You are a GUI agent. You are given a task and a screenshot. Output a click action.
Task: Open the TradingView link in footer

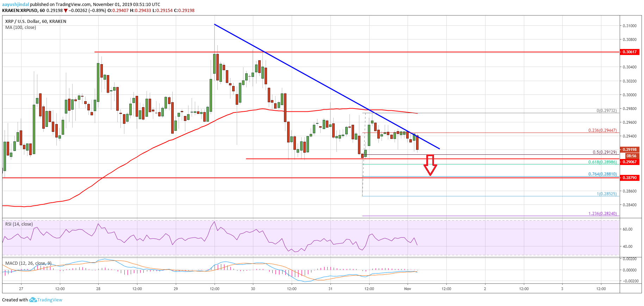pos(50,300)
